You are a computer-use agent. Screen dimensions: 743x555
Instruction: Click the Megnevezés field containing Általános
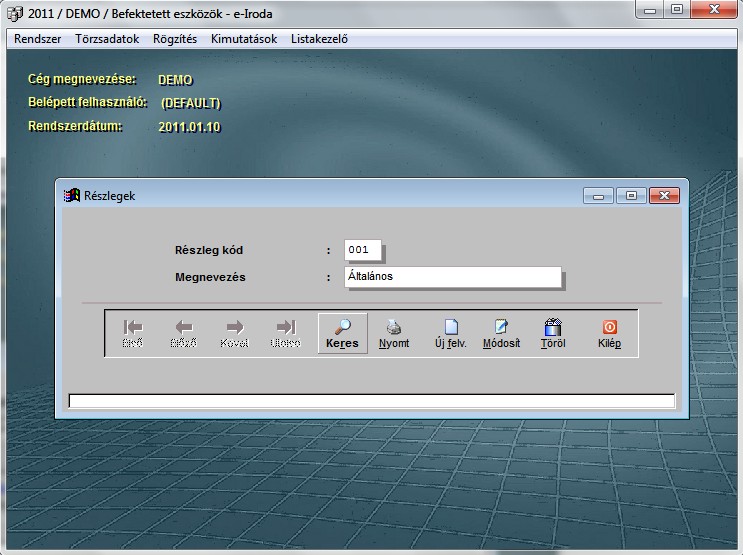coord(452,277)
